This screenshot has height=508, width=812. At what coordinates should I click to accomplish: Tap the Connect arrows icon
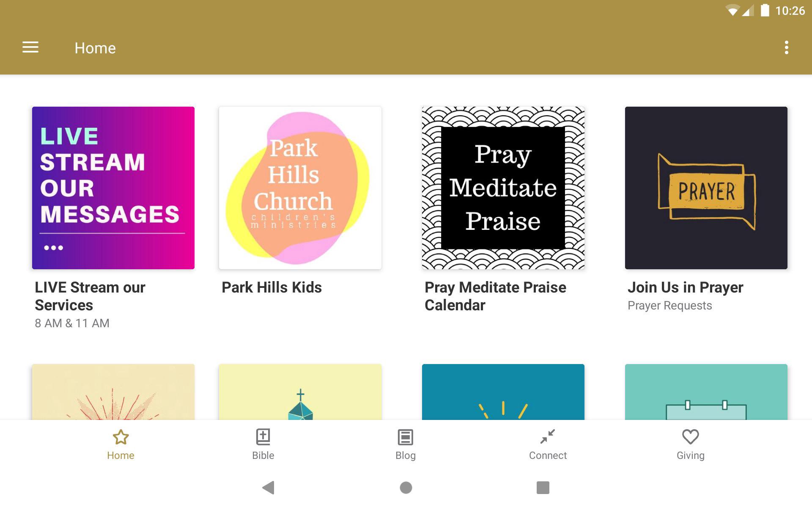(x=548, y=436)
